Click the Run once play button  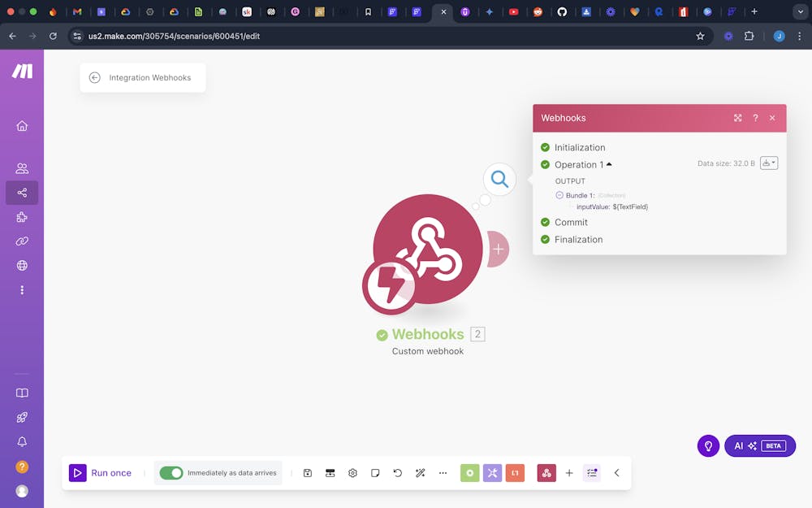[x=78, y=473]
